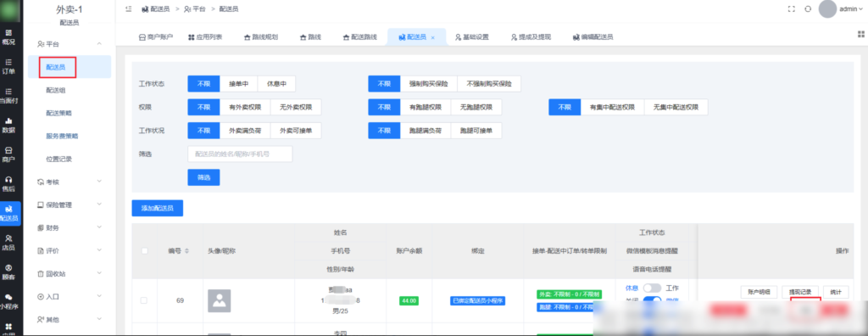Click the refresh icon near admin

808,8
